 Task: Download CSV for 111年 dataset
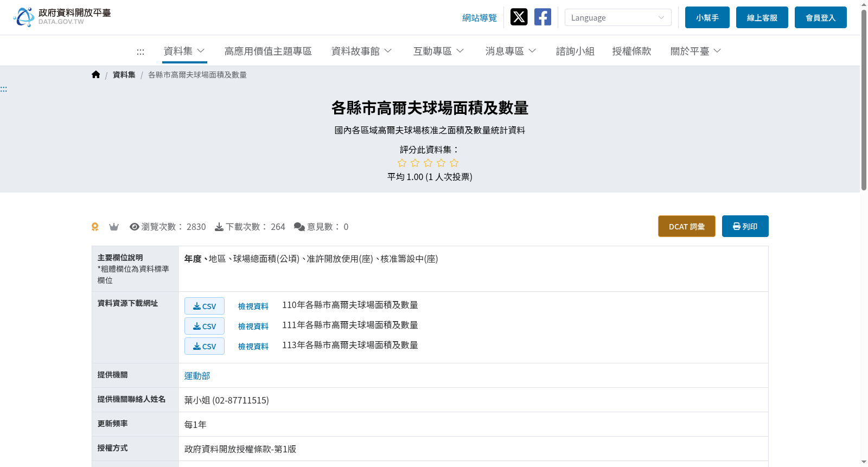click(x=205, y=326)
